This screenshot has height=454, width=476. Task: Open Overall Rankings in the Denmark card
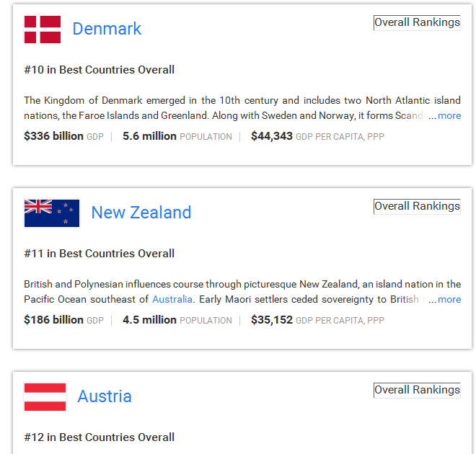pos(417,23)
